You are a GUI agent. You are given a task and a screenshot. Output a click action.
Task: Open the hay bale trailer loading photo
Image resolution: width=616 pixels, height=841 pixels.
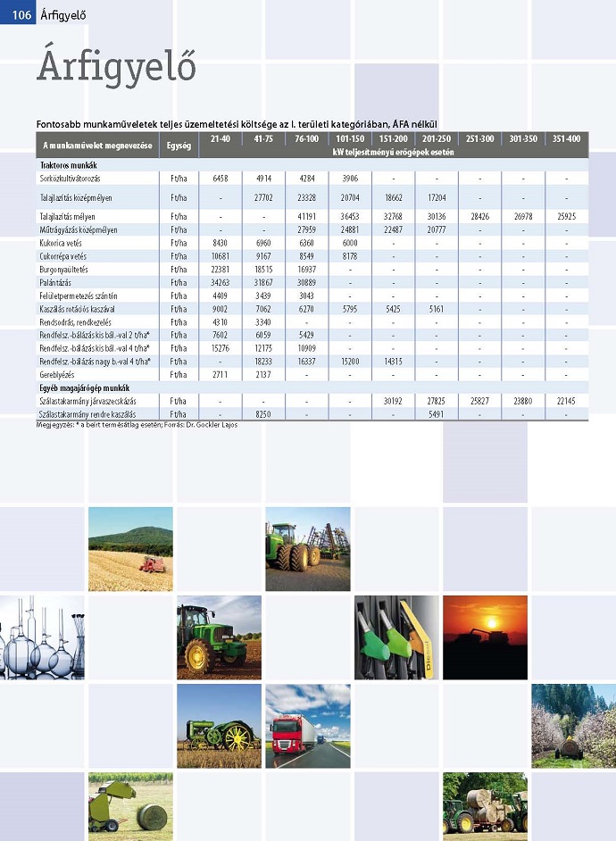pos(485,807)
